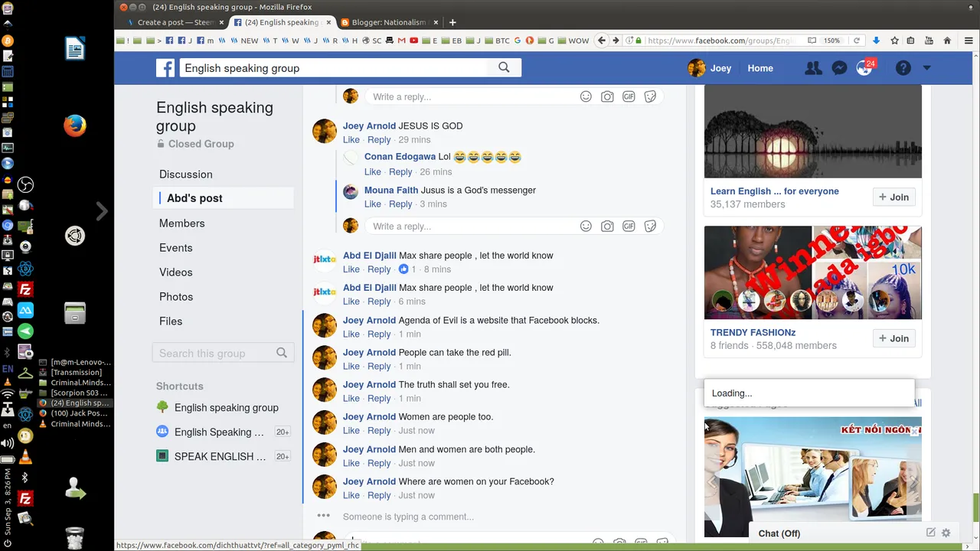Click the search magnifier in Facebook header
The width and height of the screenshot is (980, 551).
pos(504,67)
